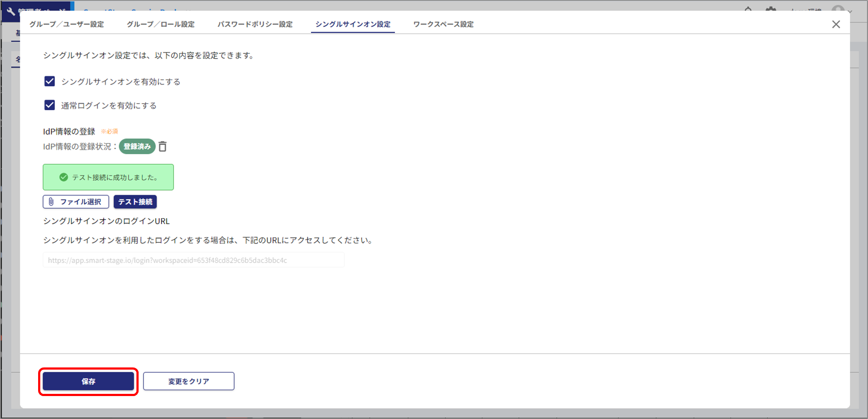Open the ワークスペース設定 tab
The height and width of the screenshot is (419, 868).
pyautogui.click(x=443, y=24)
